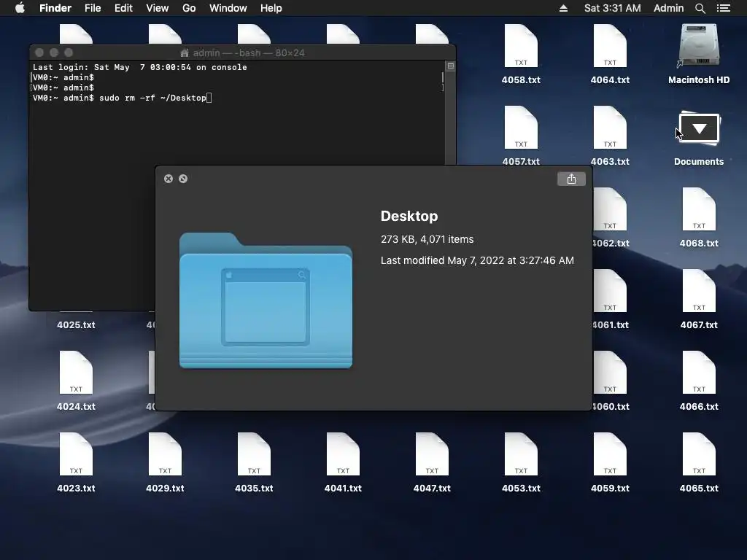747x560 pixels.
Task: Open the Finder menu
Action: click(x=55, y=8)
